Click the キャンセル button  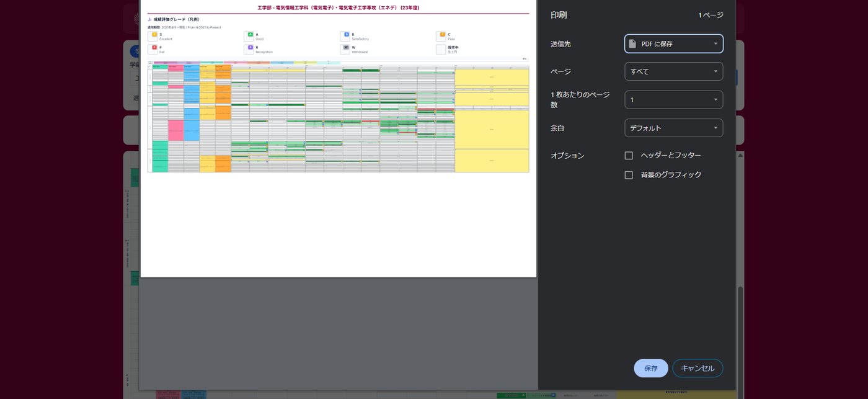(697, 368)
